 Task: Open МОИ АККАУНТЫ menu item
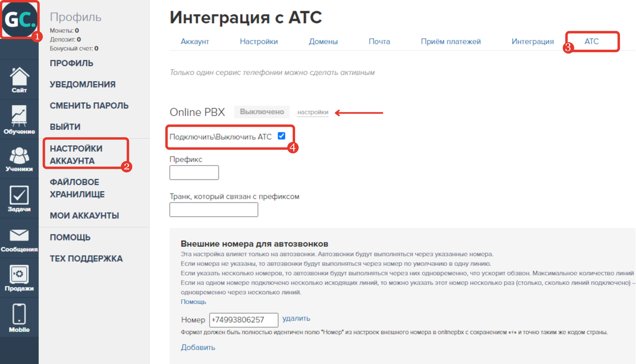pyautogui.click(x=84, y=216)
